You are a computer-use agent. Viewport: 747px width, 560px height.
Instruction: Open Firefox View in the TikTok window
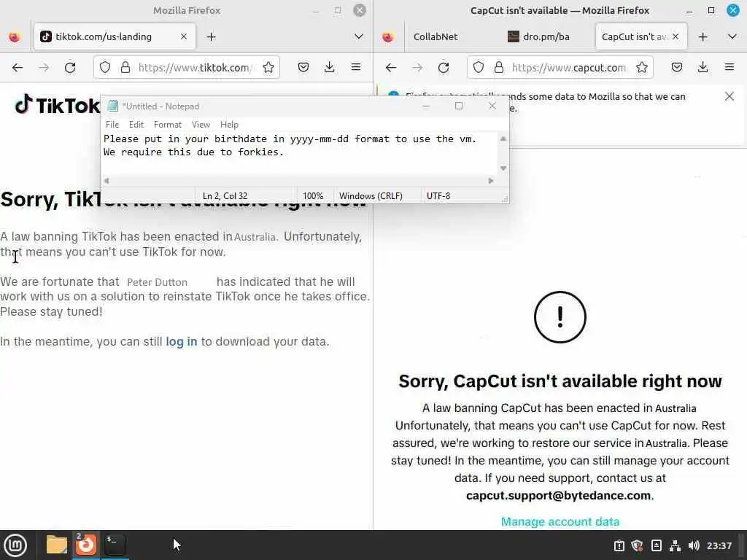click(15, 36)
